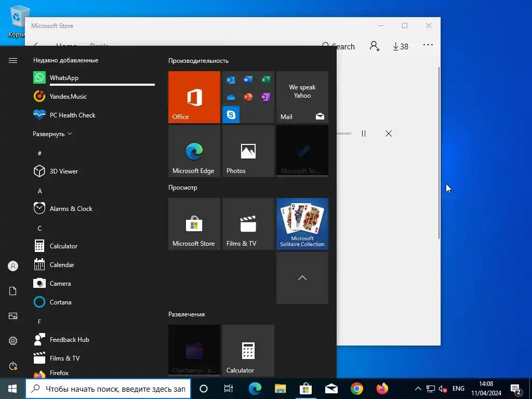532x399 pixels.
Task: Expand the Start menu hamburger navigation
Action: click(x=13, y=60)
